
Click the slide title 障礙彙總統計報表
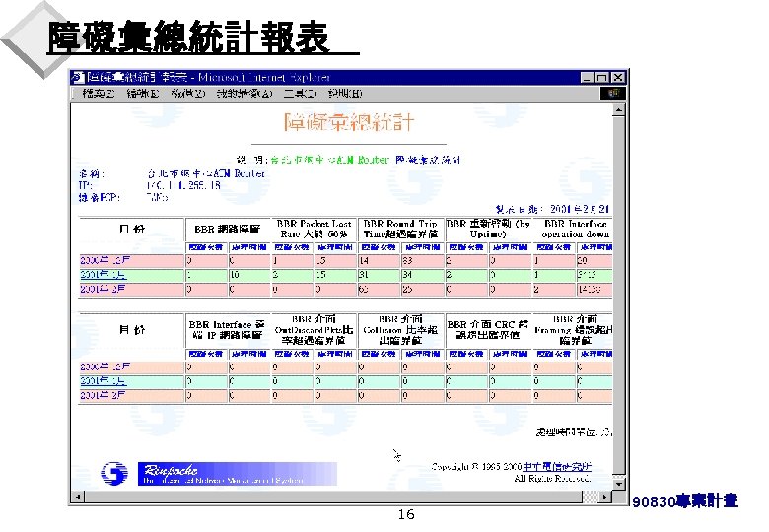tap(188, 36)
